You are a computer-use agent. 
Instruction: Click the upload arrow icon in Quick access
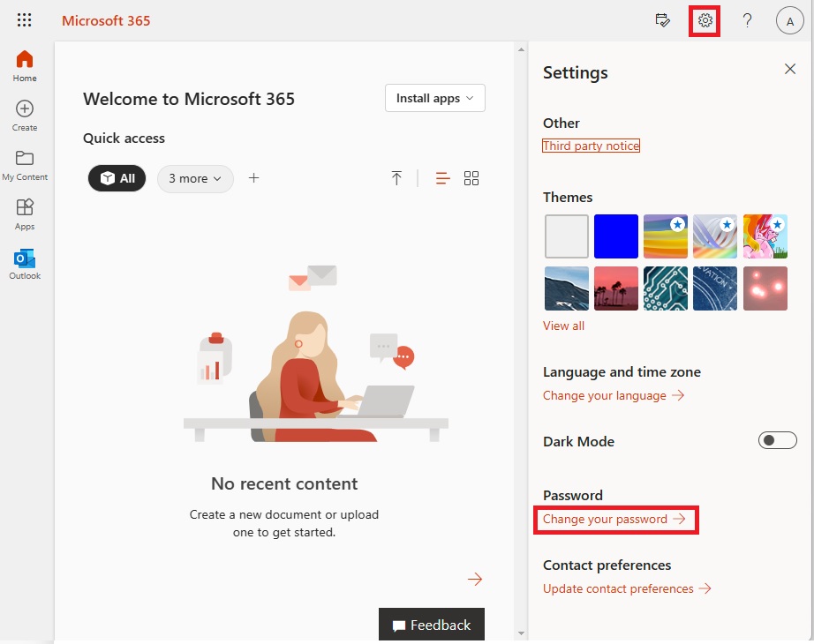396,178
